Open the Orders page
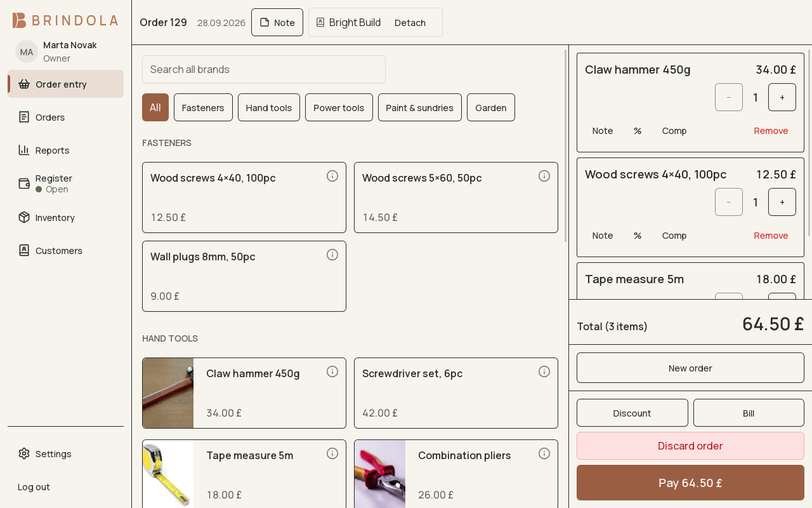This screenshot has width=812, height=508. (x=65, y=117)
